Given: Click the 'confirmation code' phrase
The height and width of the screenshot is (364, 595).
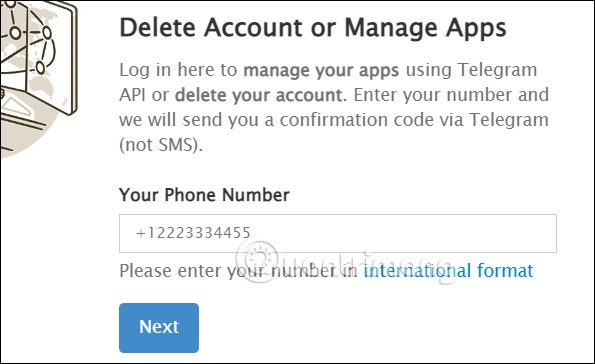Looking at the screenshot, I should coord(353,120).
